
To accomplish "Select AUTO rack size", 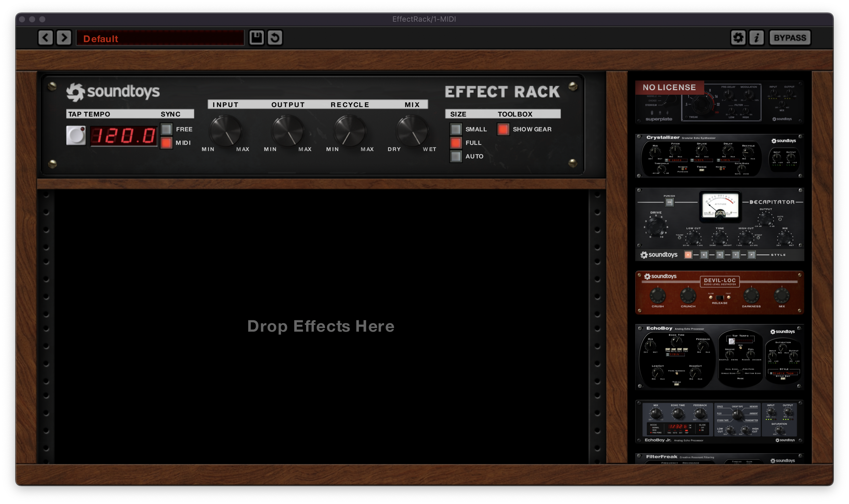I will click(456, 156).
